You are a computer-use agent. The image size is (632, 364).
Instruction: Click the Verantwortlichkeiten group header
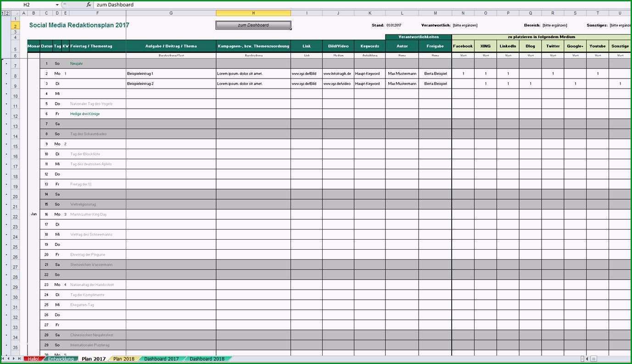click(x=418, y=37)
